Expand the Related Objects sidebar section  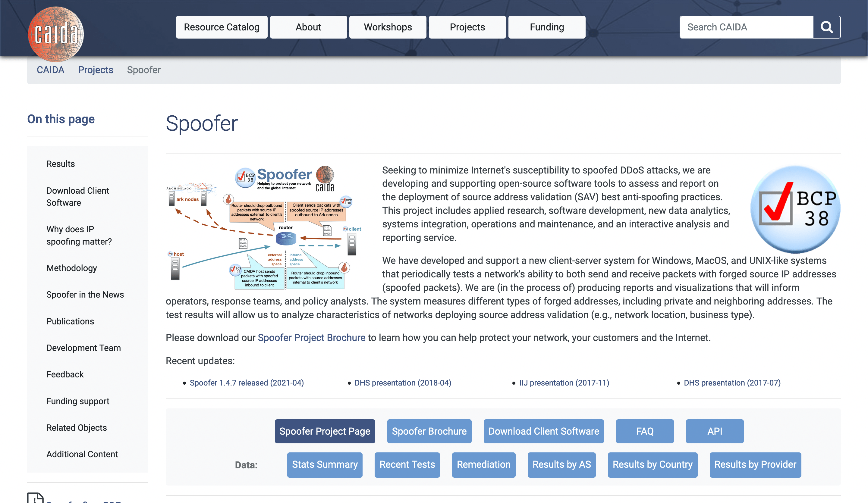point(77,428)
